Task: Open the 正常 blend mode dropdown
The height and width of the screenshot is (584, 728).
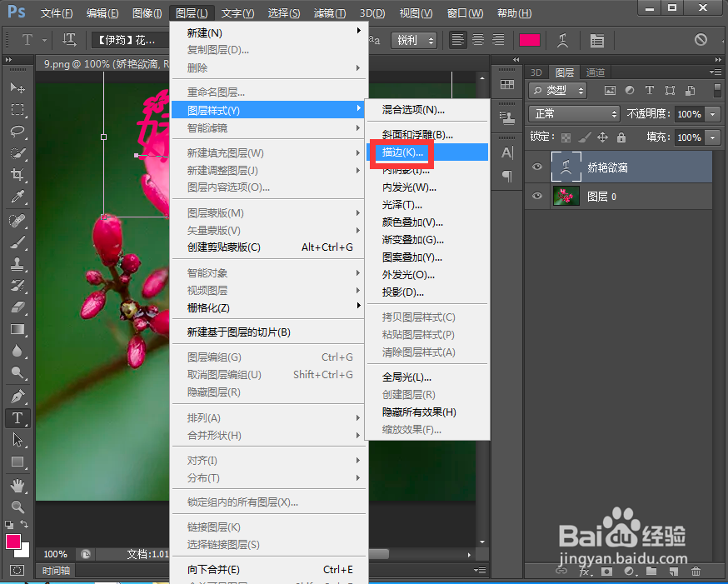Action: pos(573,114)
